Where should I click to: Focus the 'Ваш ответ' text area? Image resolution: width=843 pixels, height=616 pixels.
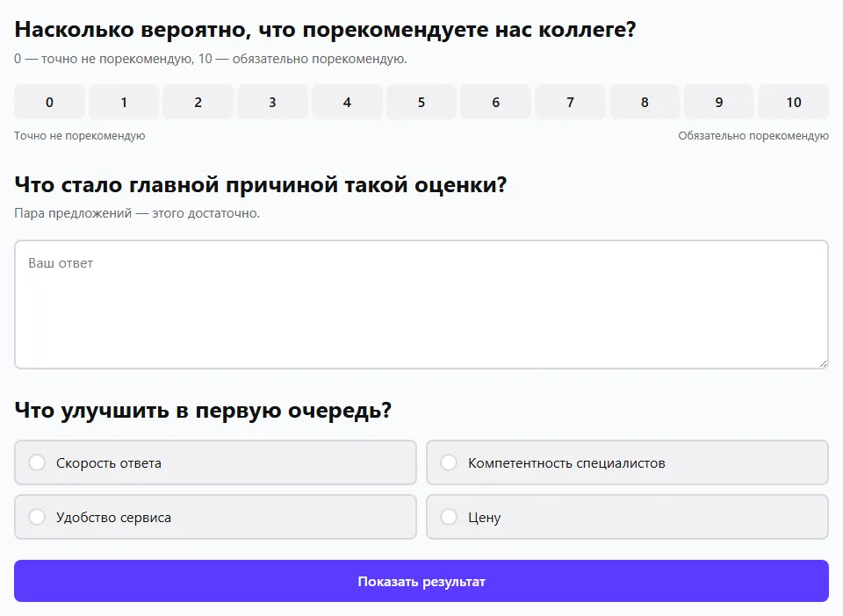click(421, 304)
